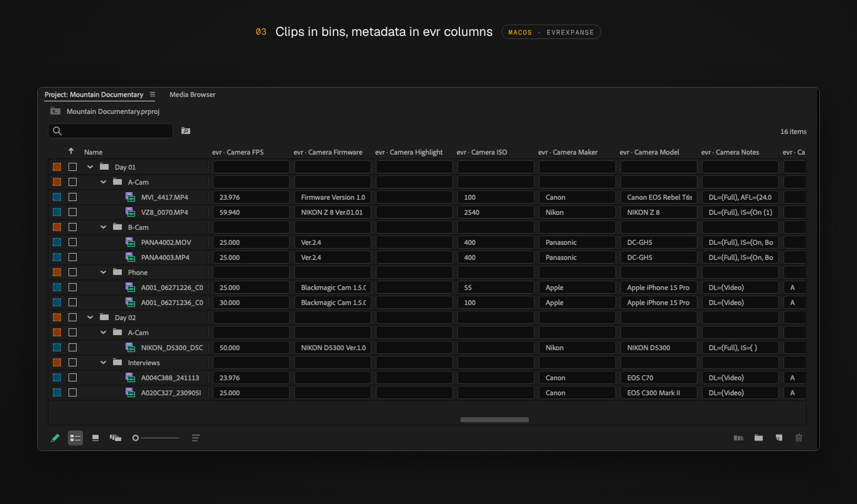Collapse the Interviews bin
The width and height of the screenshot is (857, 504).
pyautogui.click(x=103, y=363)
